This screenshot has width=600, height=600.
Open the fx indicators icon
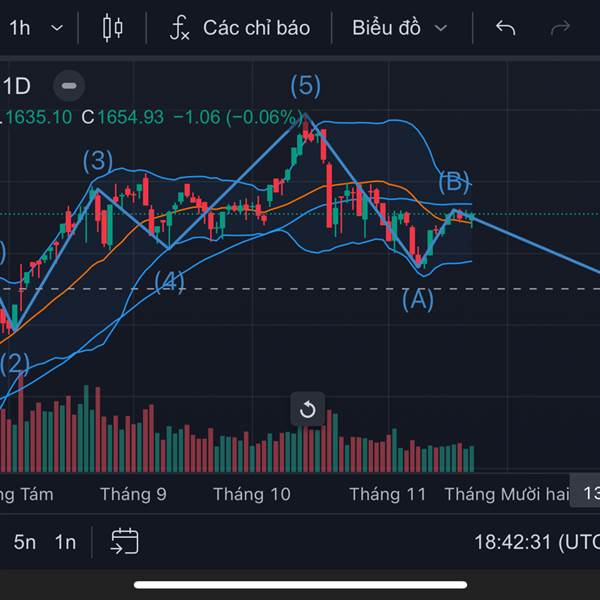179,28
